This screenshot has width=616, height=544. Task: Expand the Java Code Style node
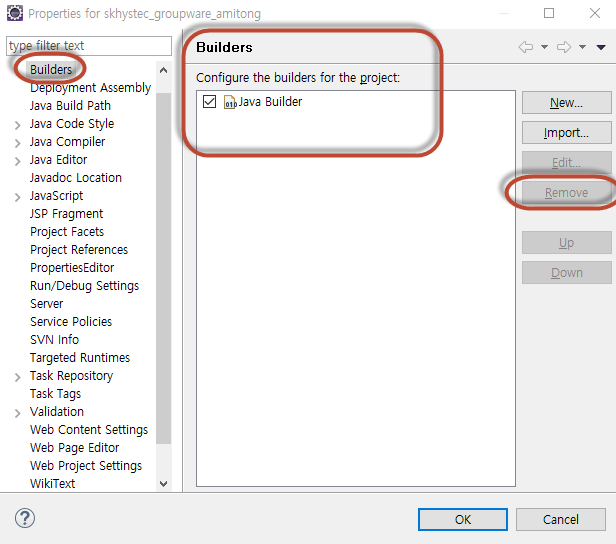coord(17,125)
